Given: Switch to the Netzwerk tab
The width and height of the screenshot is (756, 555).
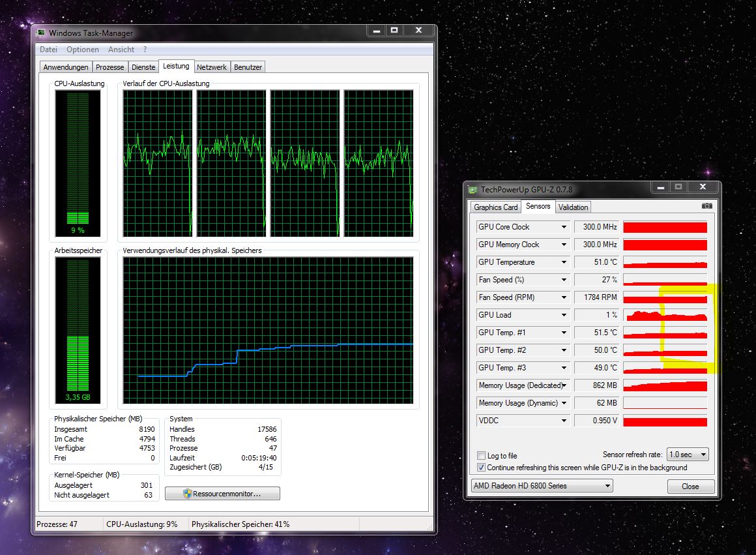Looking at the screenshot, I should point(212,67).
